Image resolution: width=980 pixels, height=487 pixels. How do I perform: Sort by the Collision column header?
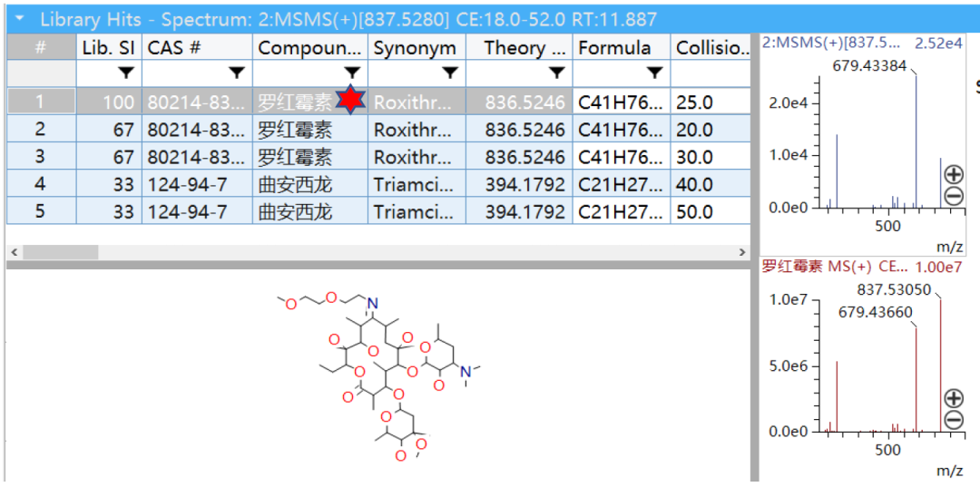[x=711, y=47]
